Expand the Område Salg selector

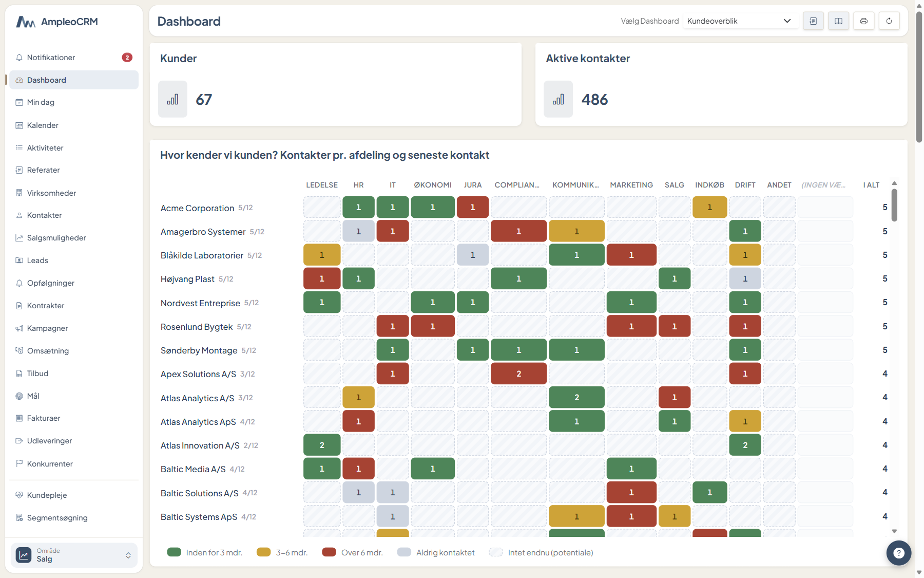(74, 555)
